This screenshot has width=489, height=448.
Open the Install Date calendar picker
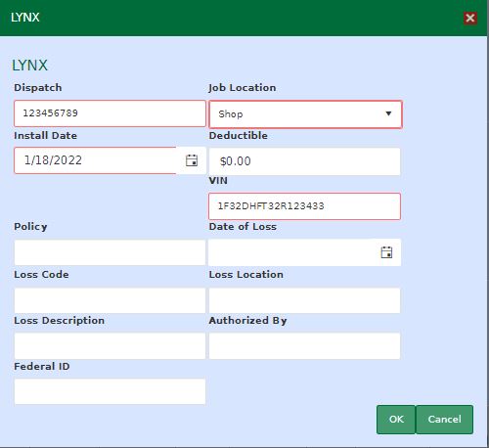[x=192, y=160]
